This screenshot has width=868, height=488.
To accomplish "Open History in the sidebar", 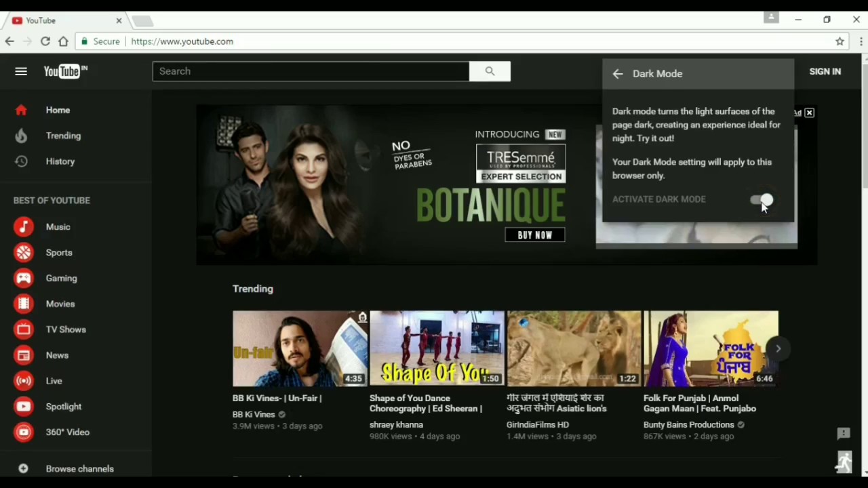I will [60, 161].
